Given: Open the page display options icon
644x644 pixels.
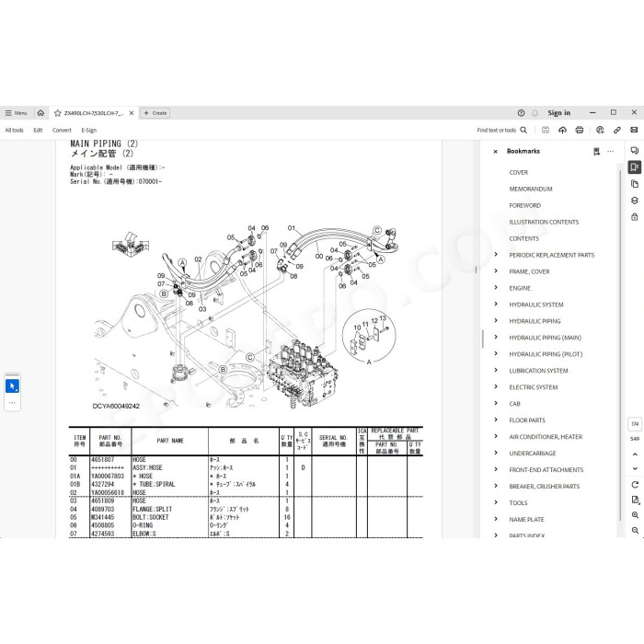Looking at the screenshot, I should (x=635, y=500).
